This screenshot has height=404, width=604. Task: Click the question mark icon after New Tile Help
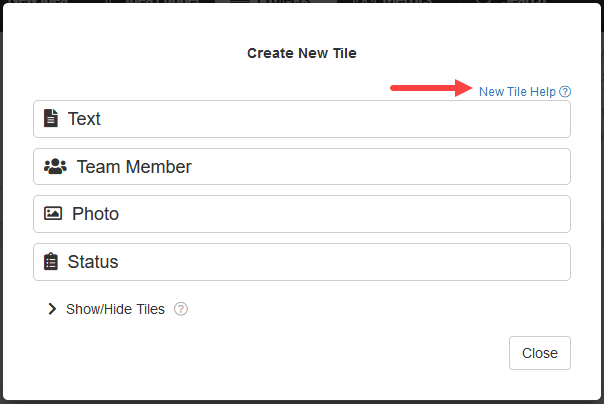pyautogui.click(x=565, y=92)
